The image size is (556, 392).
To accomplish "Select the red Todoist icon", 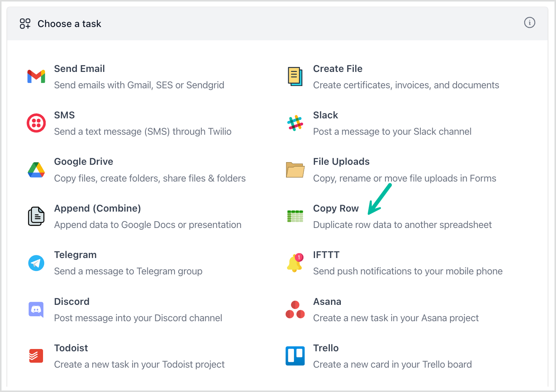I will click(x=36, y=356).
